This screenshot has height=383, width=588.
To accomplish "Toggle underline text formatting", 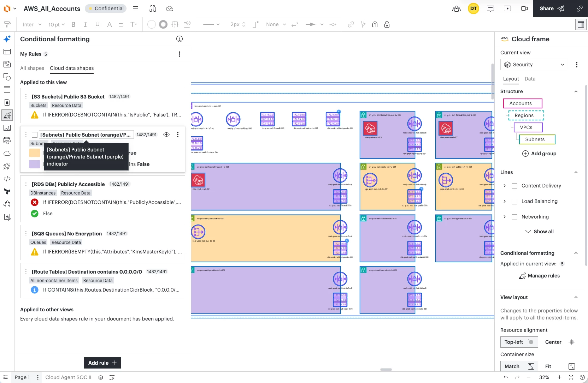I will point(98,24).
